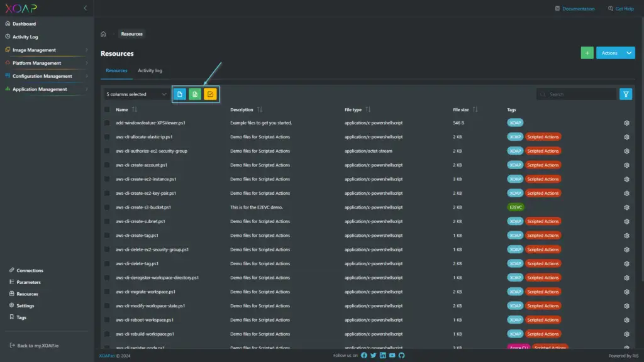644x362 pixels.
Task: Check the aws-cli-allocate-elastic-ip.ps1 row checkbox
Action: pos(107,137)
